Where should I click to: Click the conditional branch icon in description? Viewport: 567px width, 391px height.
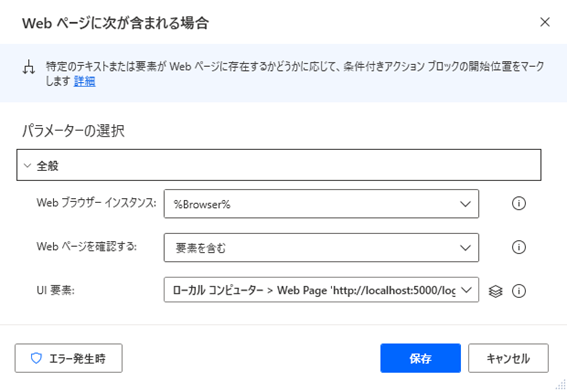tap(29, 68)
